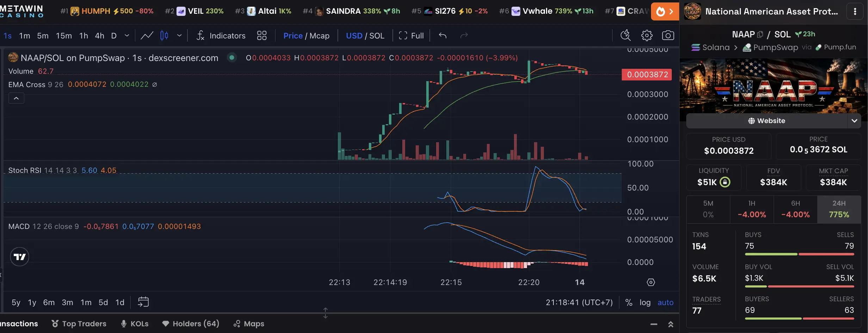Open the HUMPH trending token

[107, 11]
